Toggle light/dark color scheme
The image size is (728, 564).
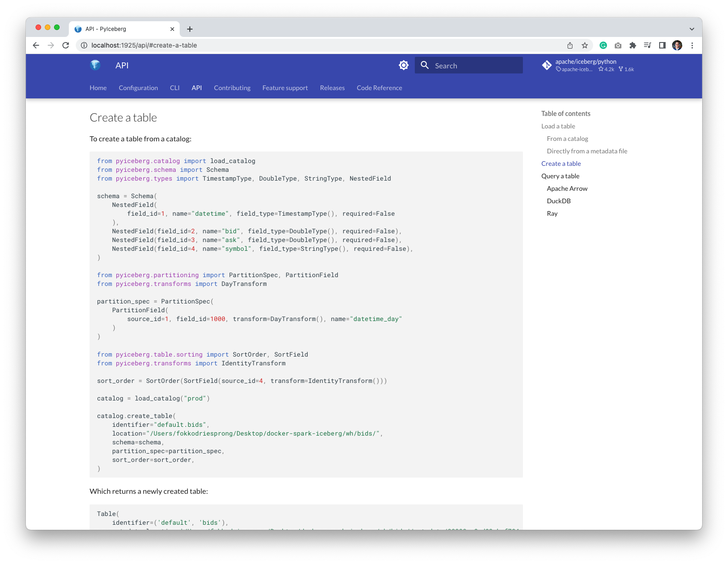404,65
